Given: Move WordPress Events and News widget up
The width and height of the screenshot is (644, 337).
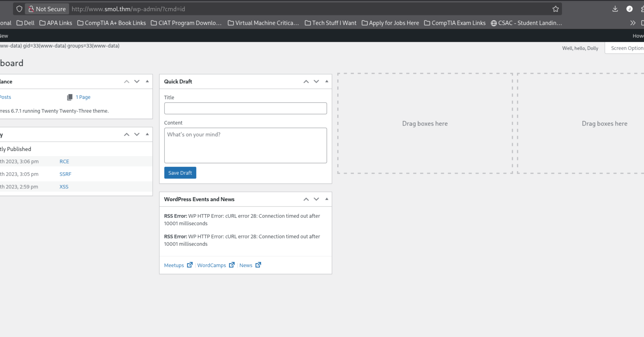Looking at the screenshot, I should [x=306, y=199].
